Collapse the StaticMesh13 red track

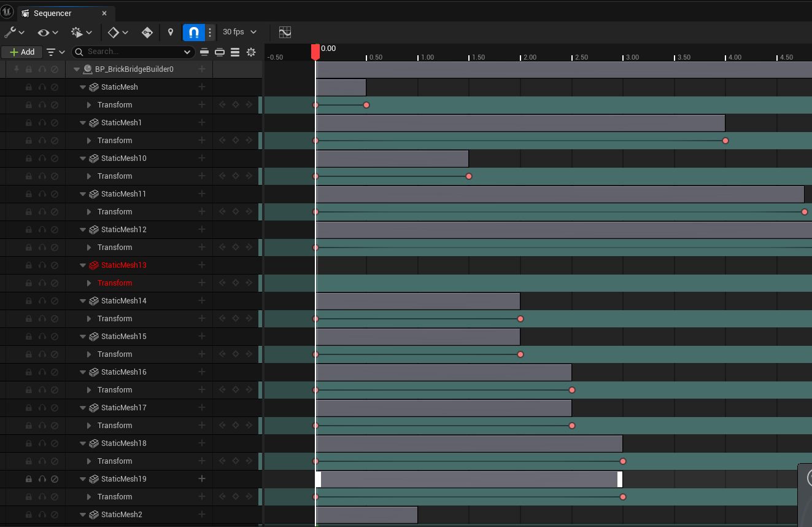click(x=83, y=265)
